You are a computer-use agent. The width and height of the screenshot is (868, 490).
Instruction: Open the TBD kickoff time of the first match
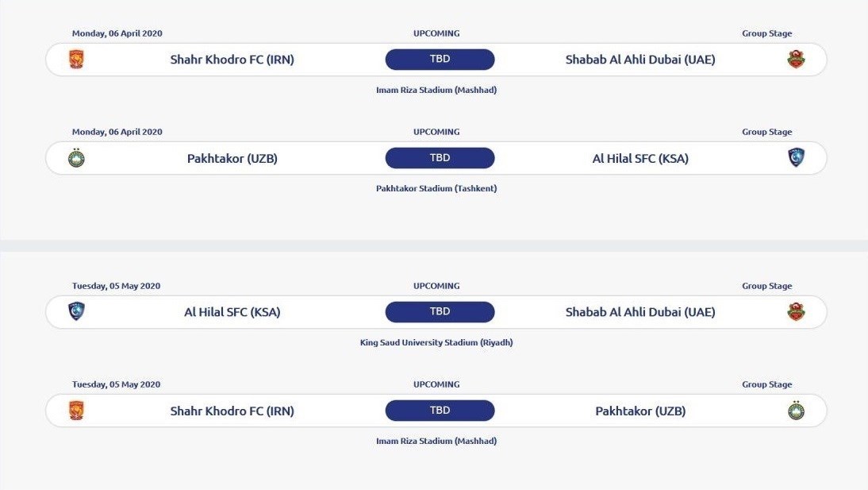(x=440, y=59)
